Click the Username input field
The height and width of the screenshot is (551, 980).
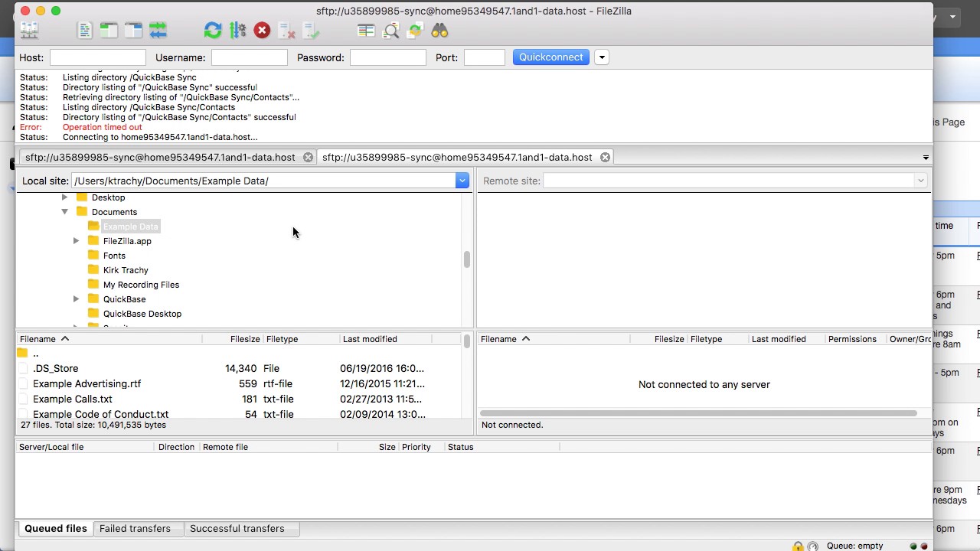[250, 57]
